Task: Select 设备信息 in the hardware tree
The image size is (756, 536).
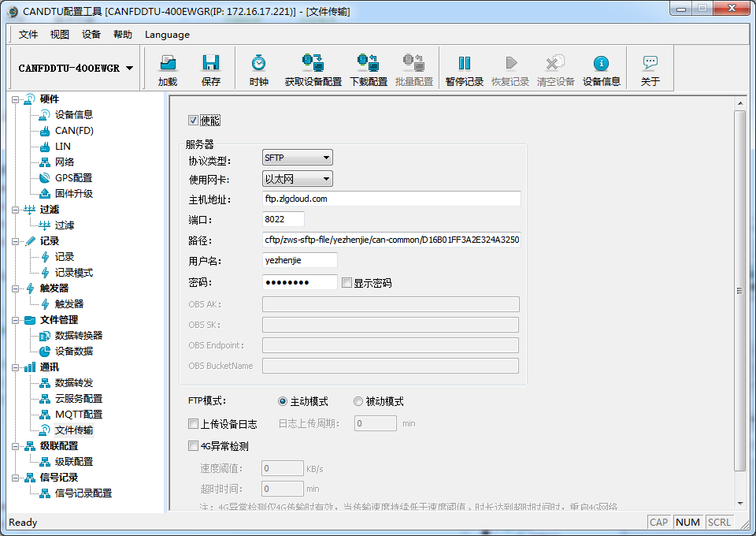Action: [x=74, y=114]
